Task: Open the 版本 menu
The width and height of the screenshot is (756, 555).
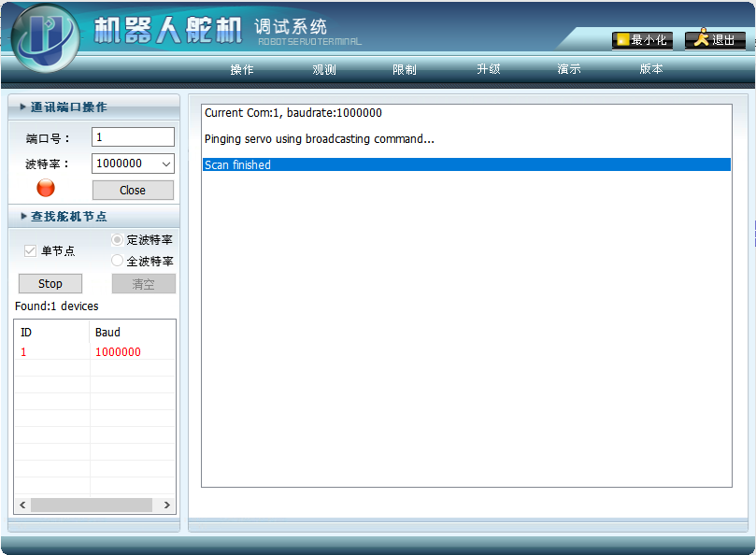Action: (651, 69)
